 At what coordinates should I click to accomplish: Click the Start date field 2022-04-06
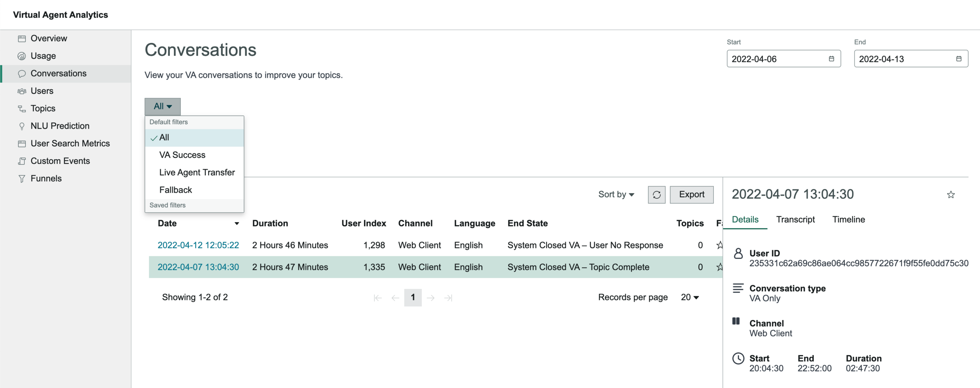[784, 59]
